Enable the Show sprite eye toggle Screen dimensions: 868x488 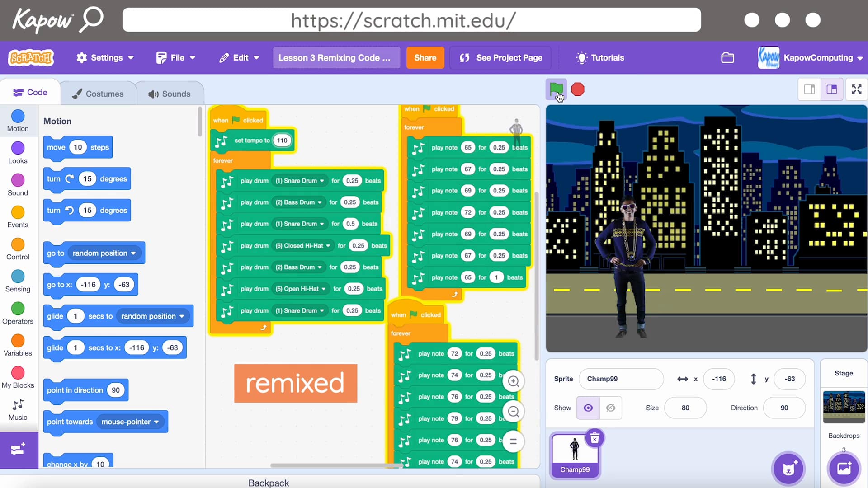tap(588, 408)
